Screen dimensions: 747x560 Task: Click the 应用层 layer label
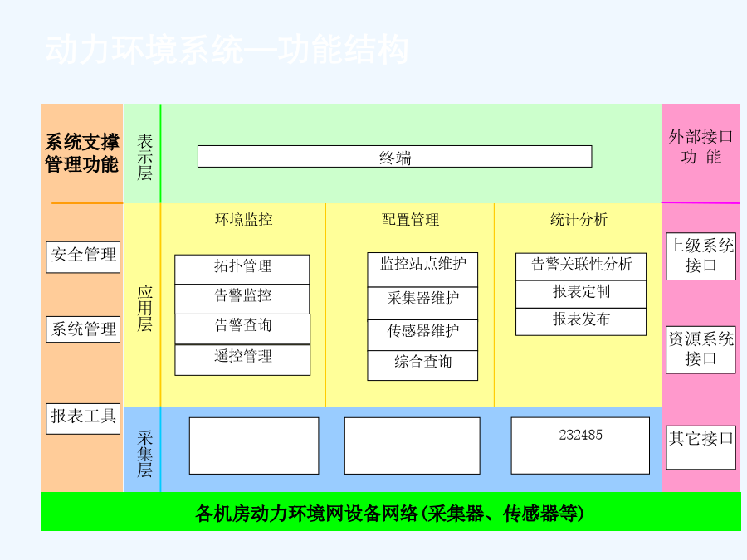(144, 308)
